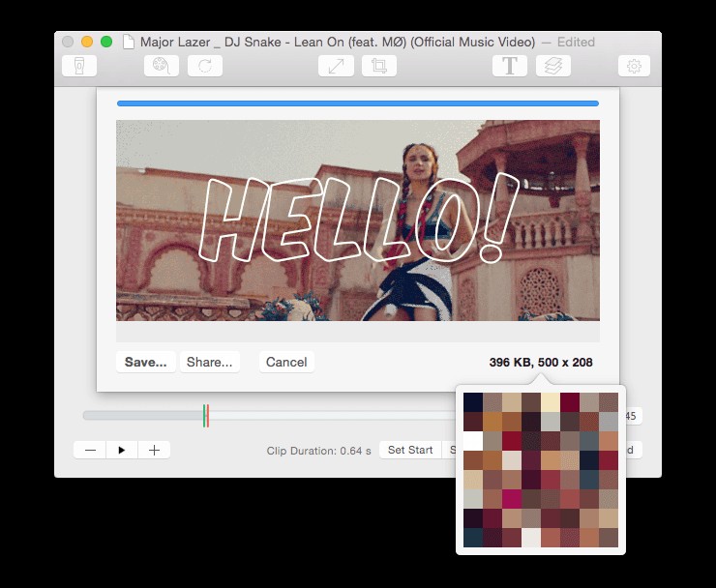Cancel the GIF export sheet
716x588 pixels.
pos(286,362)
